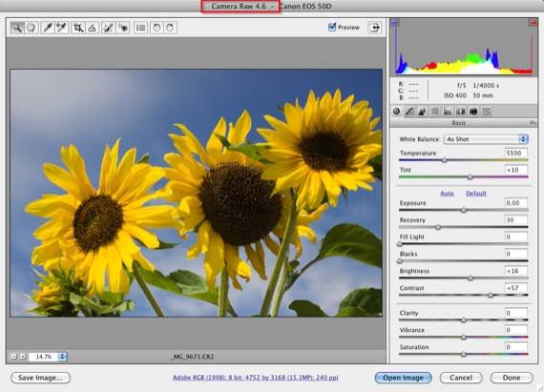This screenshot has height=392, width=544.
Task: Click the Save Image button
Action: [x=41, y=378]
